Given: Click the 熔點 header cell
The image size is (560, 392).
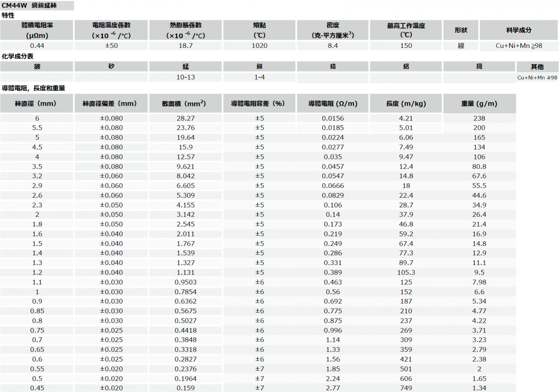Looking at the screenshot, I should [259, 30].
